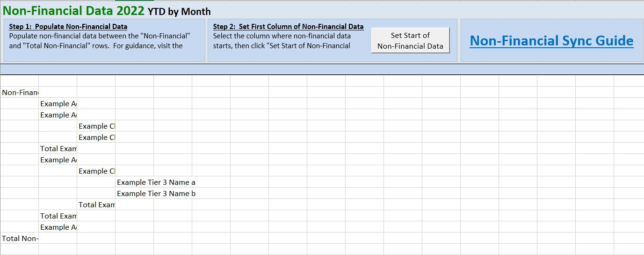Select the Step 1 instructions text box
The image size is (644, 255).
click(x=104, y=40)
